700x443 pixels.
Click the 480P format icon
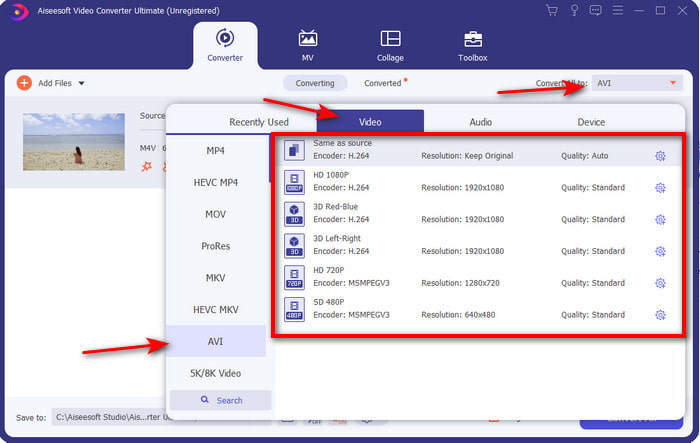pos(294,309)
